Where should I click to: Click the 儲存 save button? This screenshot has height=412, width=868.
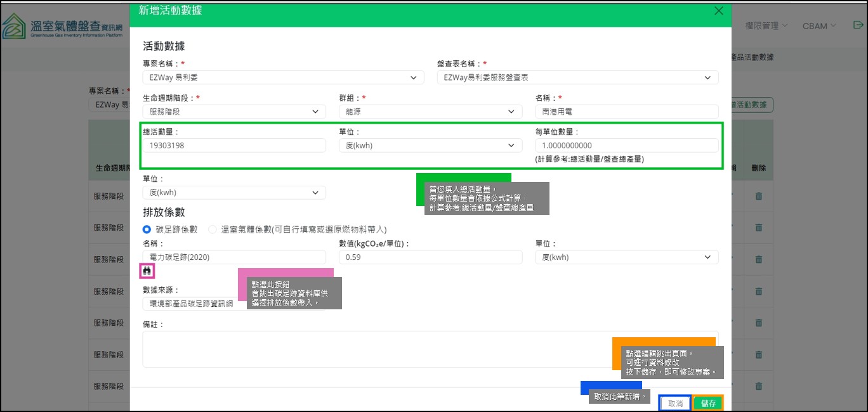(708, 404)
